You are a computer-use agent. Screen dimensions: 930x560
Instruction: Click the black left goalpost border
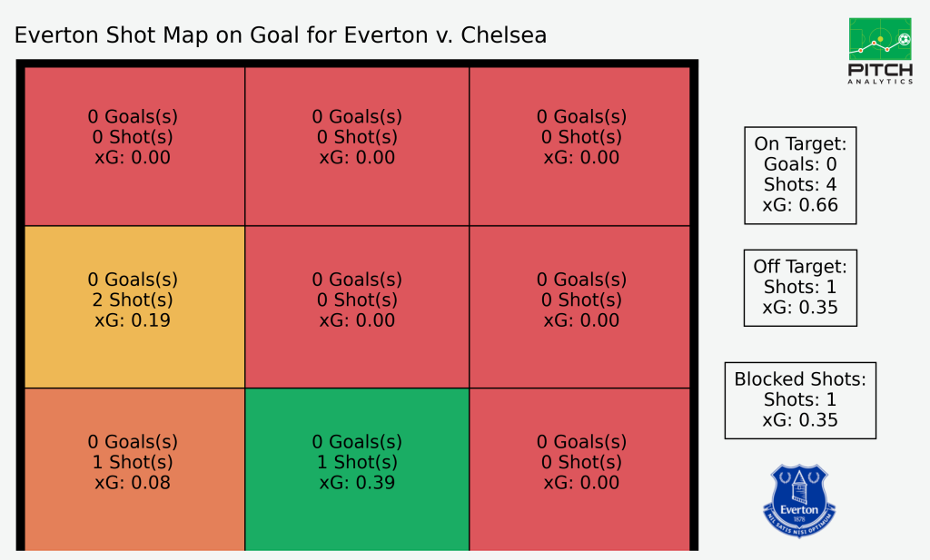click(x=20, y=305)
